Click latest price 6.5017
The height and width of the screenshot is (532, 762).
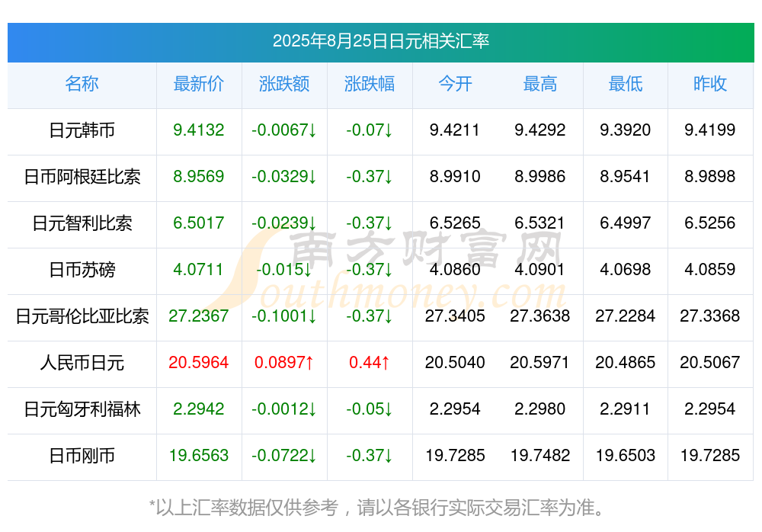point(199,223)
